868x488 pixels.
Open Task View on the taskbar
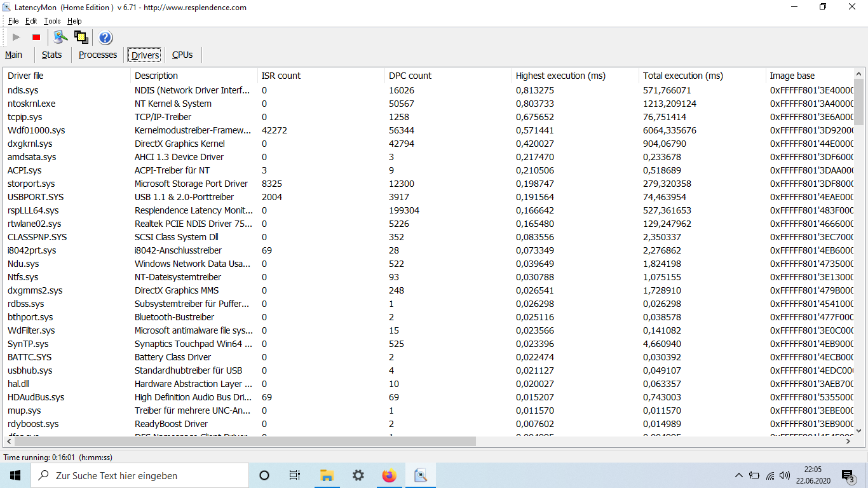click(x=295, y=475)
